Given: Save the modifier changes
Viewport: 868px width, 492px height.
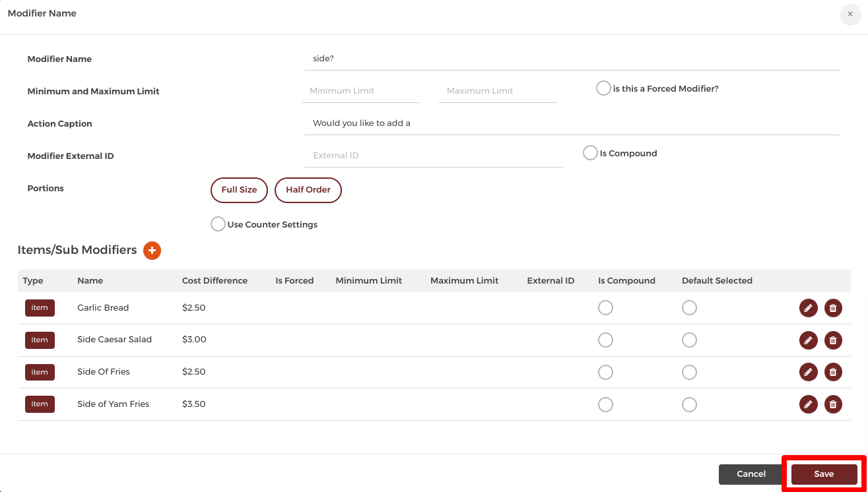Looking at the screenshot, I should pyautogui.click(x=824, y=474).
